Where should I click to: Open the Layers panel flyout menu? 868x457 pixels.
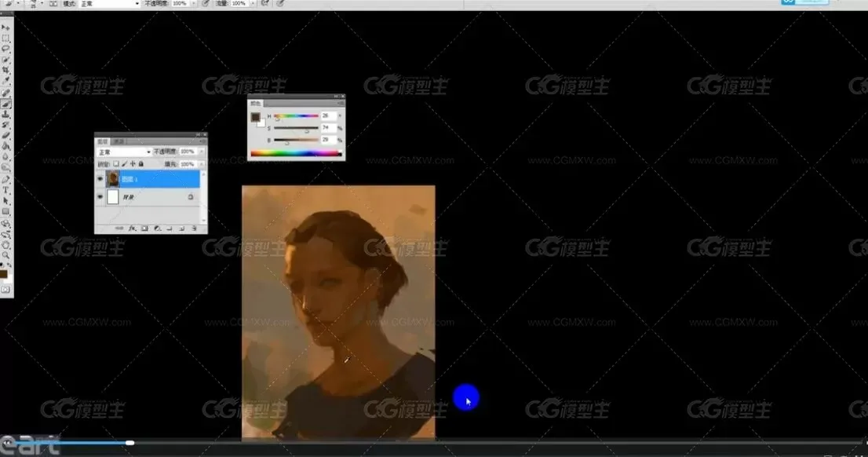coord(202,142)
